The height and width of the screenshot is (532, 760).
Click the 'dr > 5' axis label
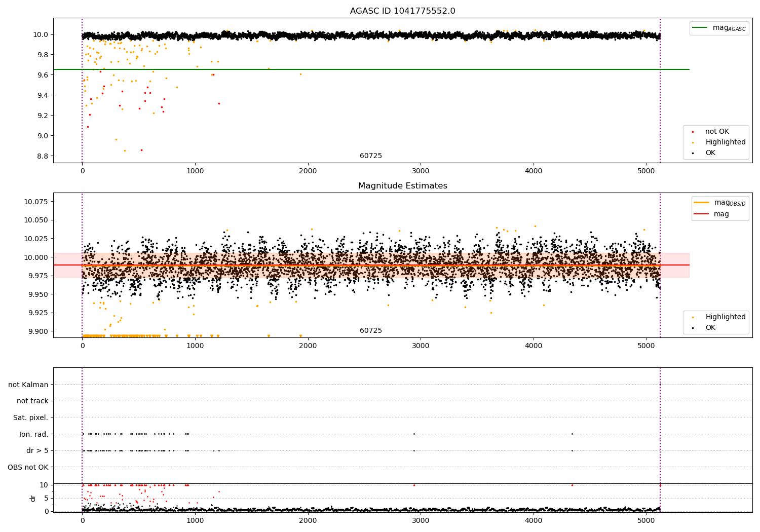[x=37, y=451]
